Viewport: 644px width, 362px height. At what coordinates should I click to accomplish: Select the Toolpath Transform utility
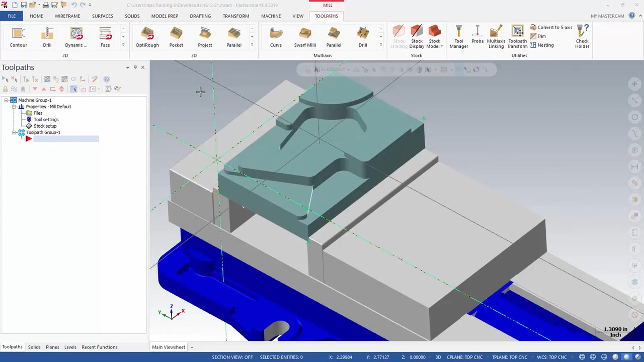pos(517,36)
